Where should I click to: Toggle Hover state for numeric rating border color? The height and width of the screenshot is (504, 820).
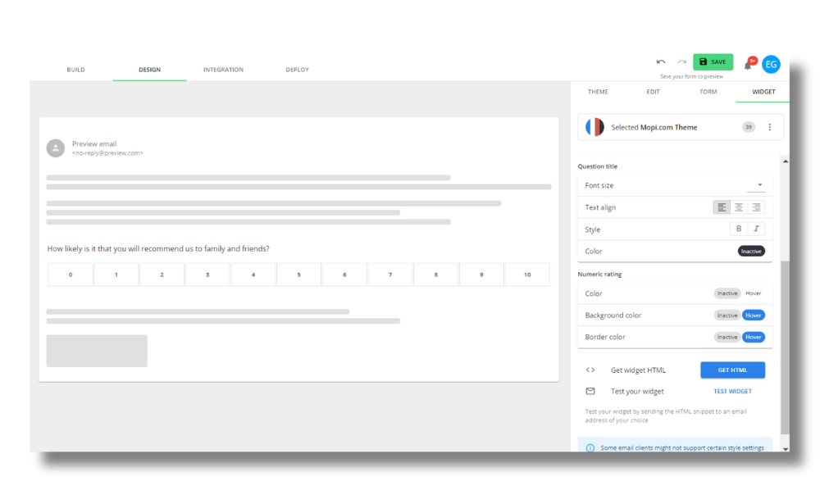(753, 337)
